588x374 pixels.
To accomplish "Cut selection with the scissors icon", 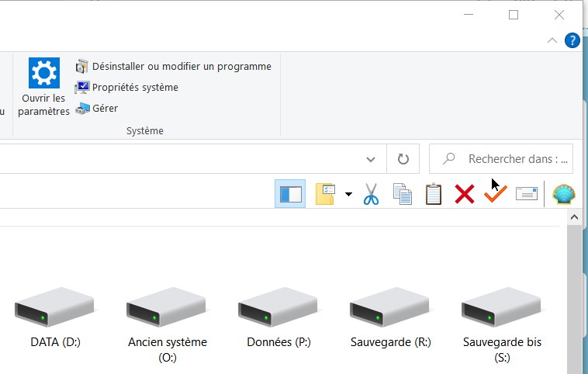I will pyautogui.click(x=371, y=194).
